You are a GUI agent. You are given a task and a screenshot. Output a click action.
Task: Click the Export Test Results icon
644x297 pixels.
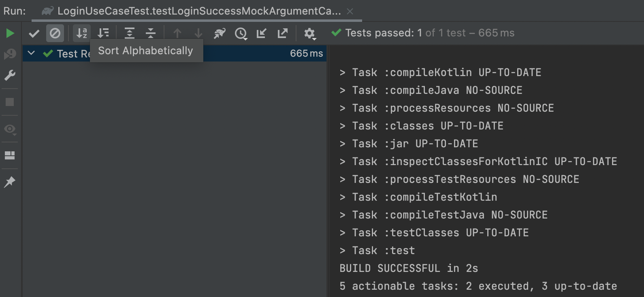coord(283,33)
